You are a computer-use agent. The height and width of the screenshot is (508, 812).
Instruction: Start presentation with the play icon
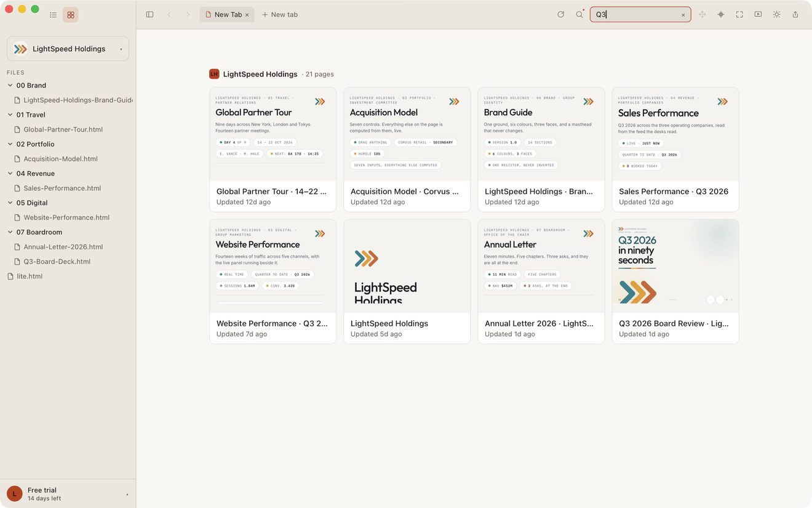(x=758, y=14)
